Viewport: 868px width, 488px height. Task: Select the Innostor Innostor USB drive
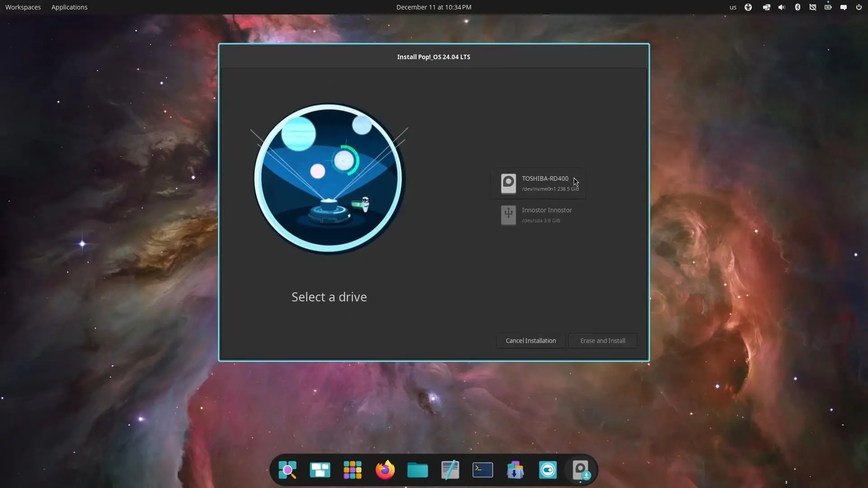[x=538, y=215]
